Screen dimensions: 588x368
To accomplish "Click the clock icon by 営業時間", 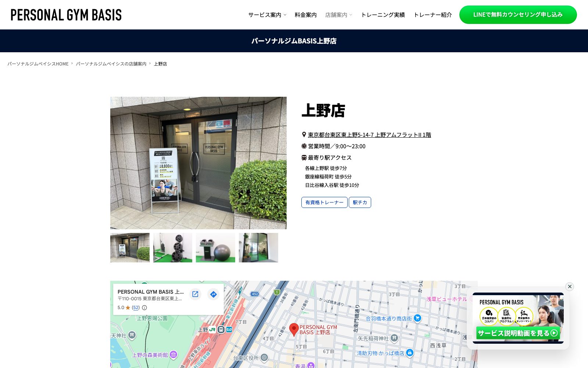I will [x=304, y=146].
